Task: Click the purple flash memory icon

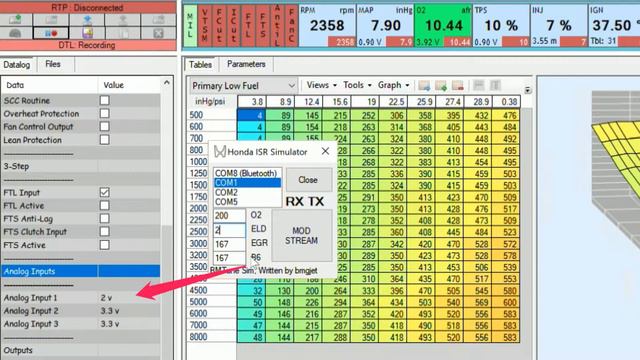Action: 87,33
